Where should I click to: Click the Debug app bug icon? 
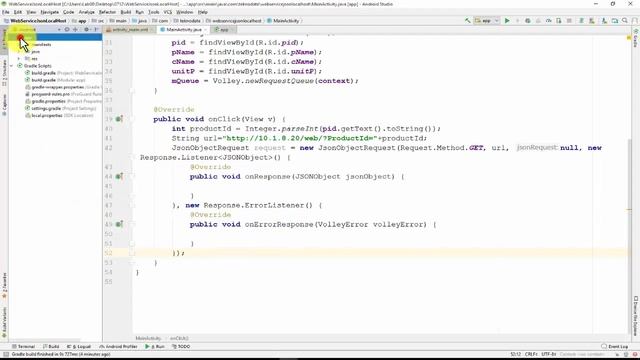[528, 20]
